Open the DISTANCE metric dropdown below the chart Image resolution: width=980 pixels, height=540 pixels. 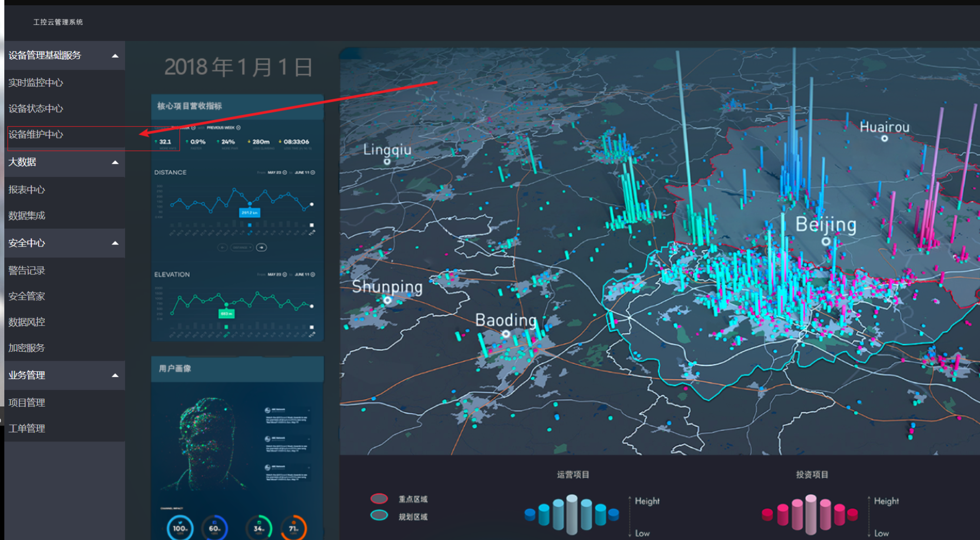tap(242, 247)
